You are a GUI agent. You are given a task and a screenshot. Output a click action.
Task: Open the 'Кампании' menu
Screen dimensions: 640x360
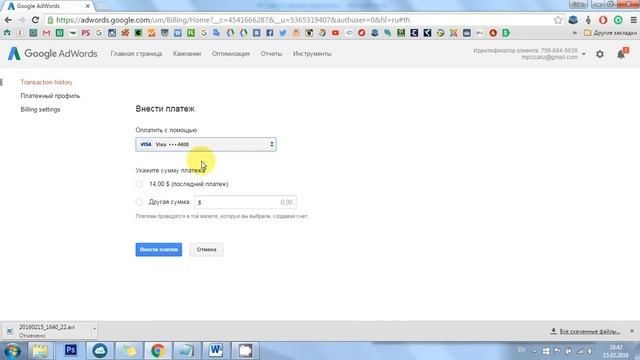click(x=187, y=53)
